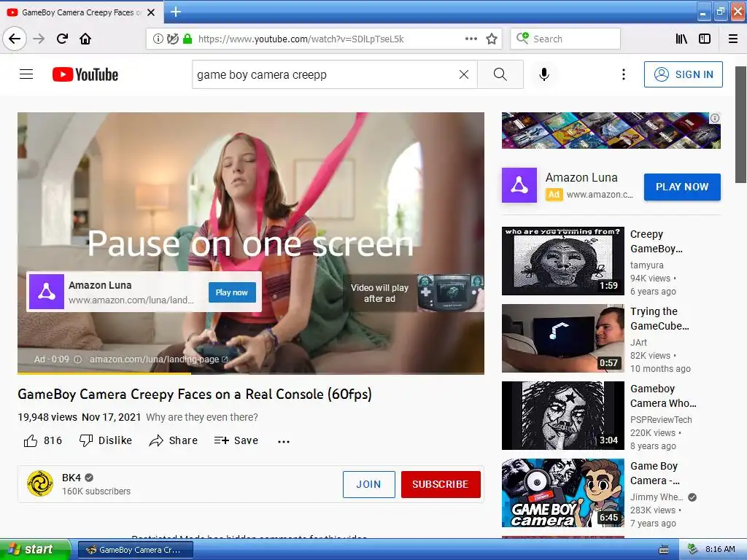Image resolution: width=747 pixels, height=560 pixels.
Task: Open the browser home page icon
Action: pyautogui.click(x=85, y=39)
